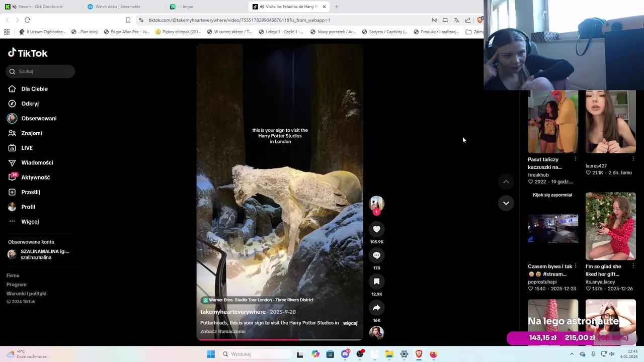Image resolution: width=644 pixels, height=362 pixels.
Task: Expand the Firma footer section
Action: [13, 276]
